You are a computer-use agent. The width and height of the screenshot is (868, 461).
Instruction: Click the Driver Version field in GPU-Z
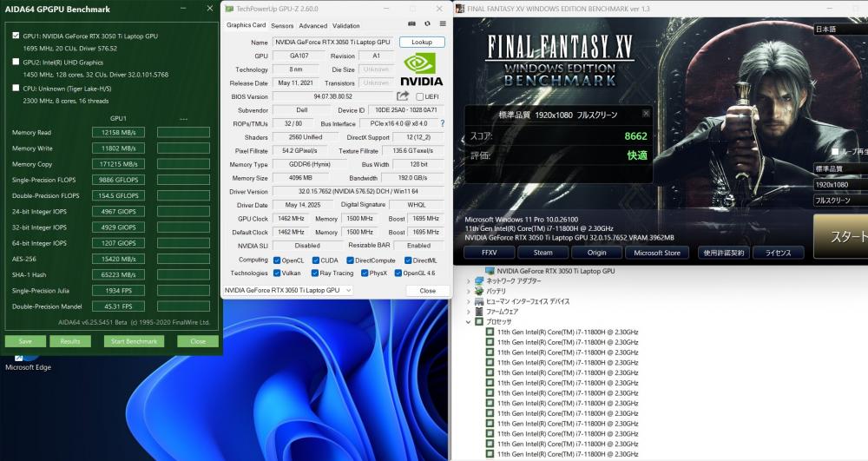pos(358,192)
